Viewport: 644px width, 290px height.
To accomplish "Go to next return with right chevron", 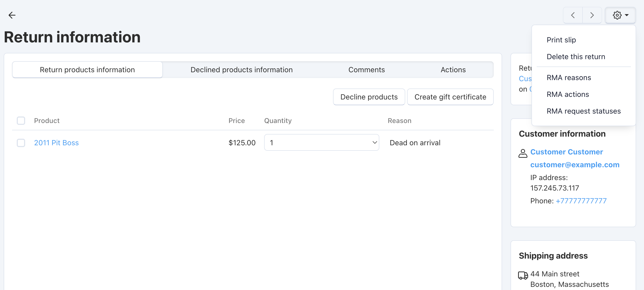I will click(592, 15).
